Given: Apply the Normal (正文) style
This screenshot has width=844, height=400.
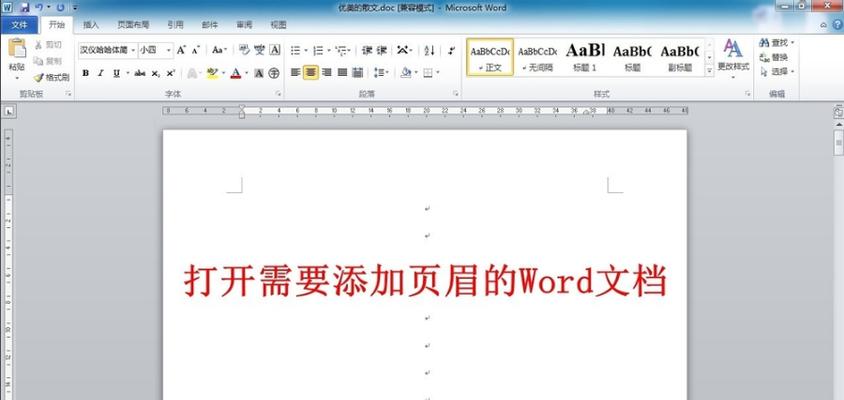Looking at the screenshot, I should coord(490,57).
